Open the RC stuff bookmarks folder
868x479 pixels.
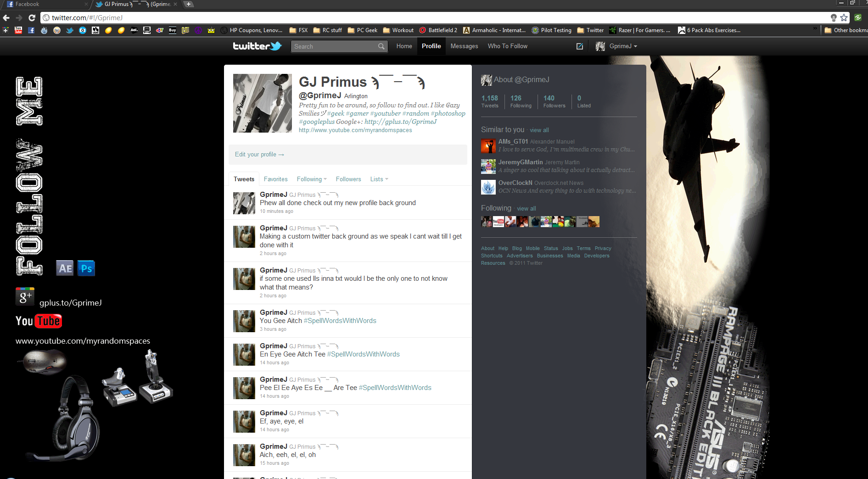point(328,30)
